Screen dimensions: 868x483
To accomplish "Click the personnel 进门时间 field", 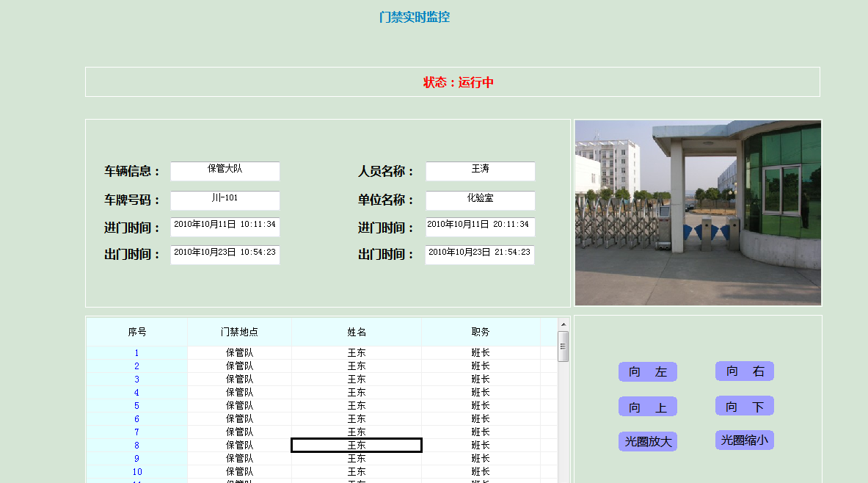I will 480,227.
